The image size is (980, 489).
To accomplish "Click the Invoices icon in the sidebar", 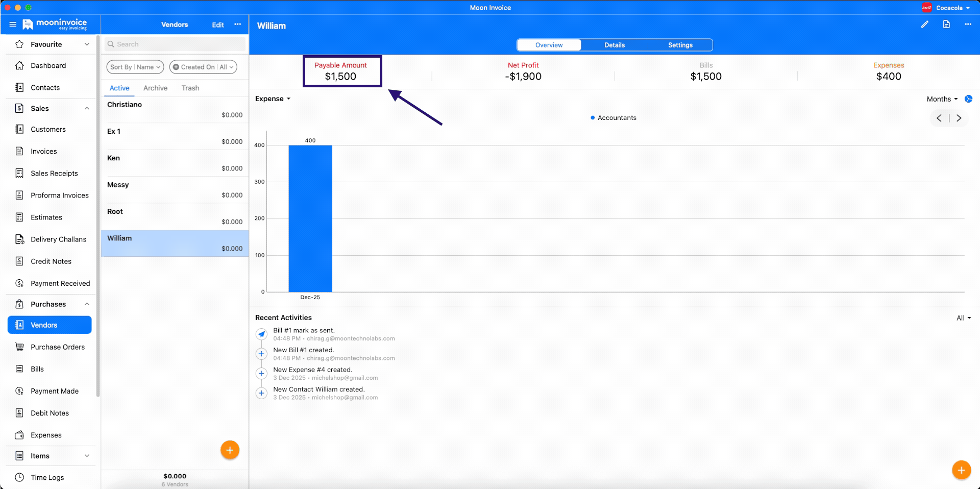I will (19, 151).
